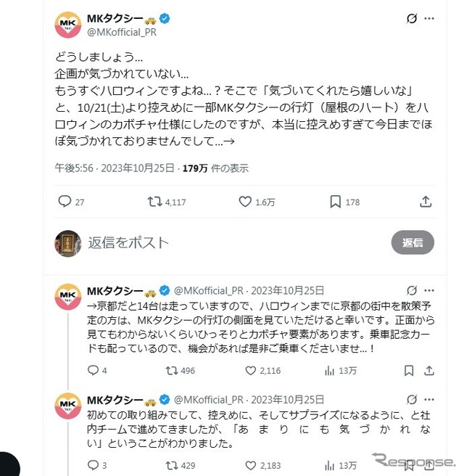
Task: Reply to the main MKタクシー post
Action: pos(65,202)
